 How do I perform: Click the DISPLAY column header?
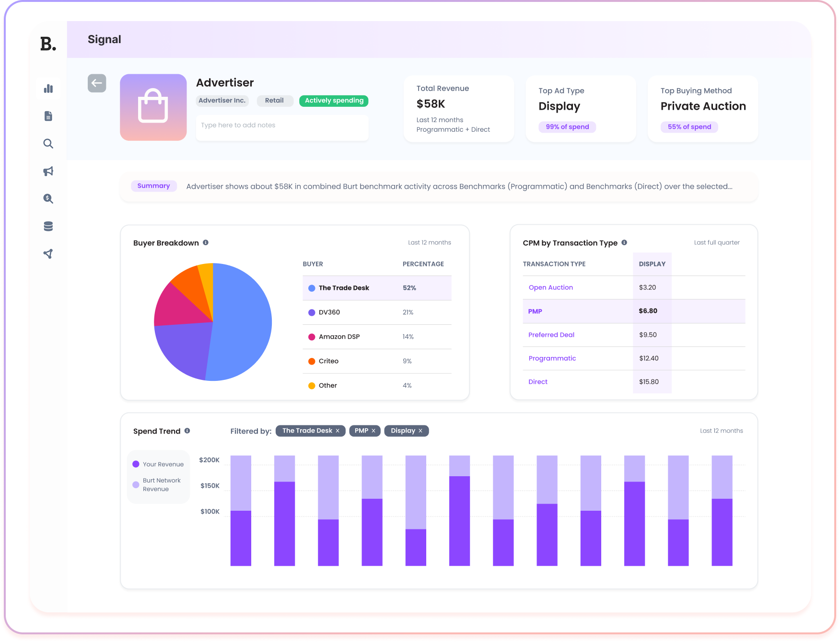click(x=652, y=264)
